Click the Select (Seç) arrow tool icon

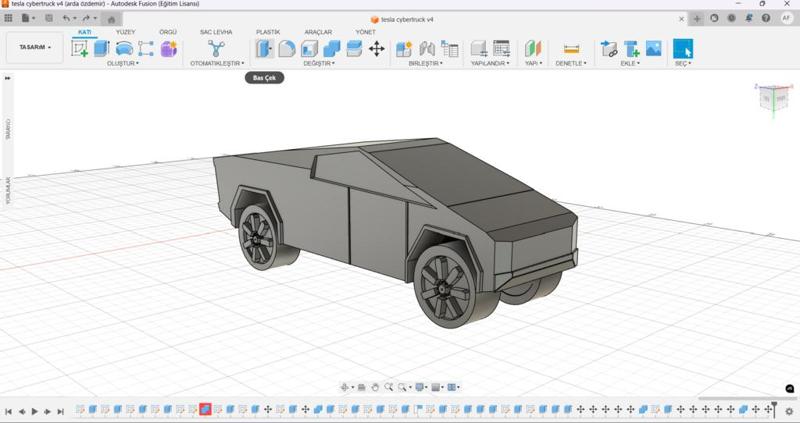pos(682,48)
